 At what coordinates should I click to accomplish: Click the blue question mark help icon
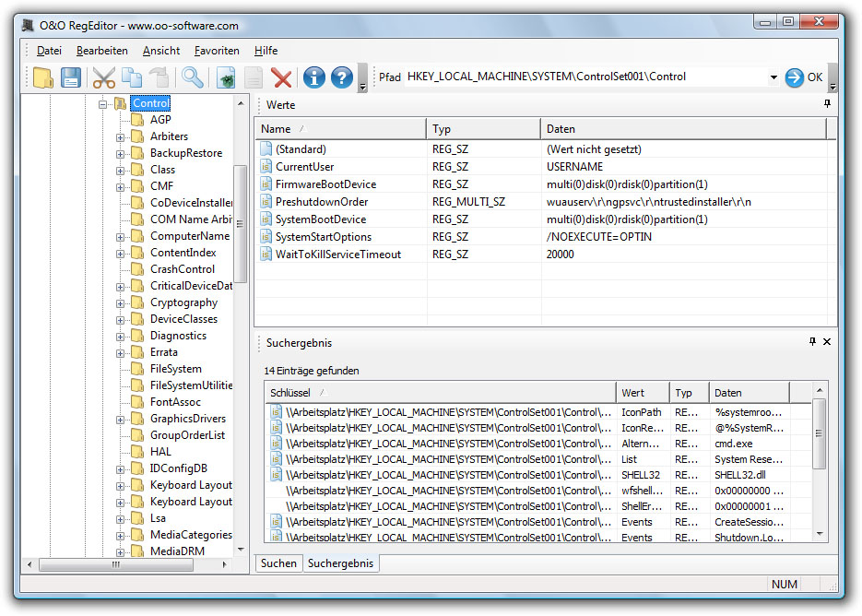point(342,77)
